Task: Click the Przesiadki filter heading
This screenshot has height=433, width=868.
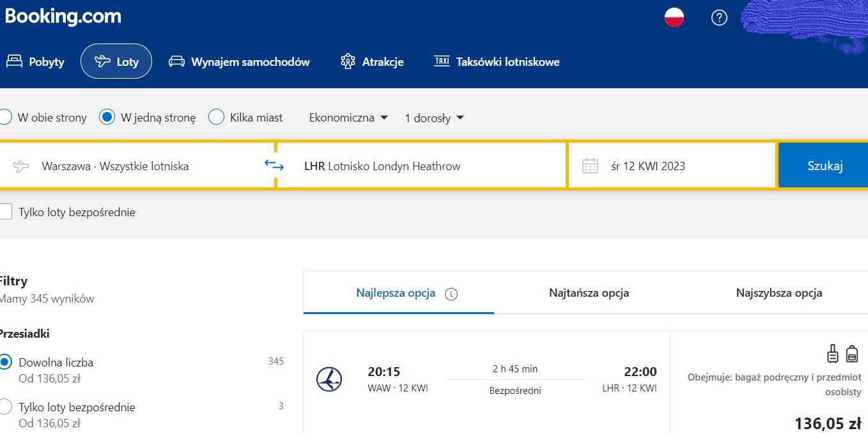Action: (x=24, y=333)
